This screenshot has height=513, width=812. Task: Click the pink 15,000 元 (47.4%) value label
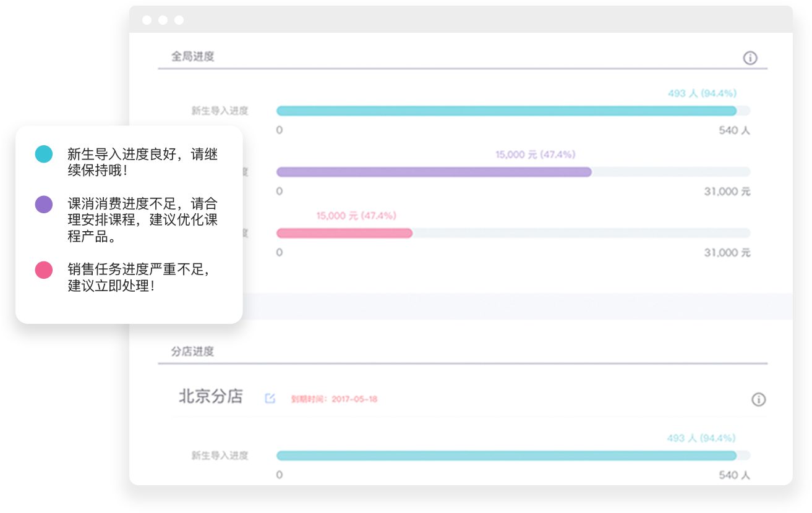point(356,216)
